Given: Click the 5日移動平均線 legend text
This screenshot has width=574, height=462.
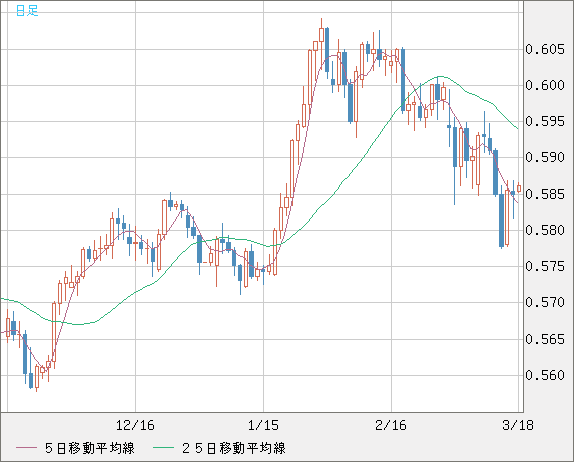Looking at the screenshot, I should tap(90, 448).
